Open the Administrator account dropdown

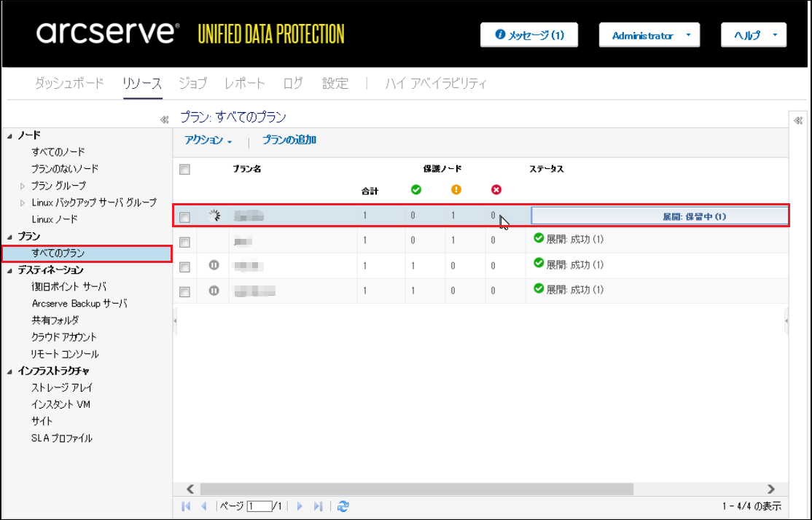coord(649,35)
